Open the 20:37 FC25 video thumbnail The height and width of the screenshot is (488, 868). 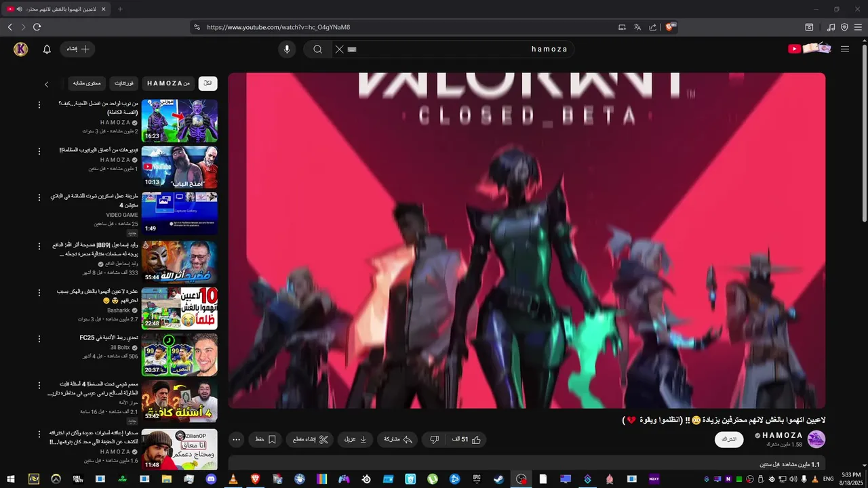pos(180,354)
